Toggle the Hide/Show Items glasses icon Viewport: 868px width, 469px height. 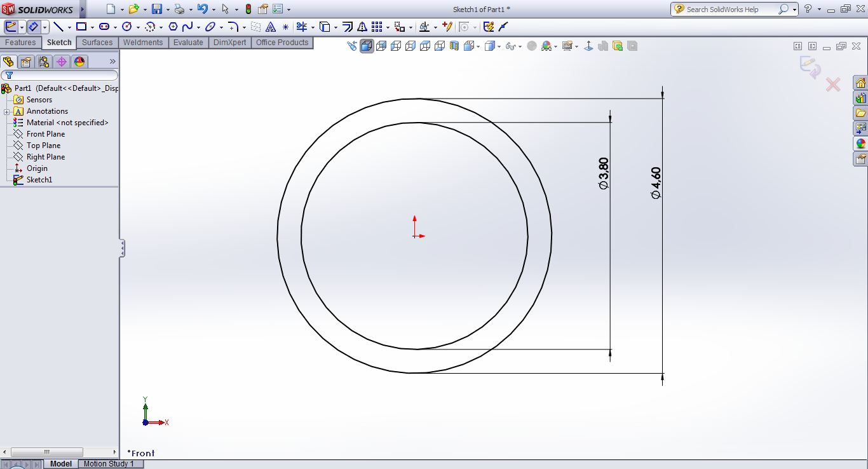click(x=510, y=46)
